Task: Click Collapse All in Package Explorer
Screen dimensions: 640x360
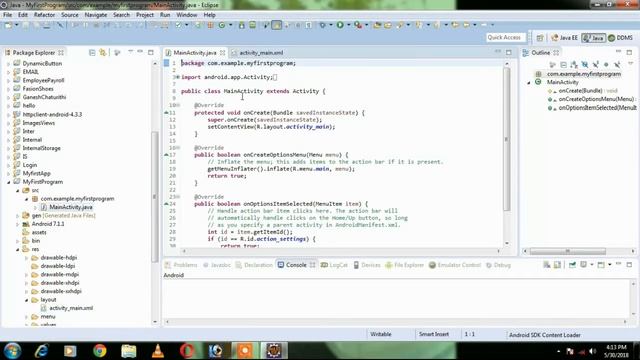Action: tap(92, 53)
